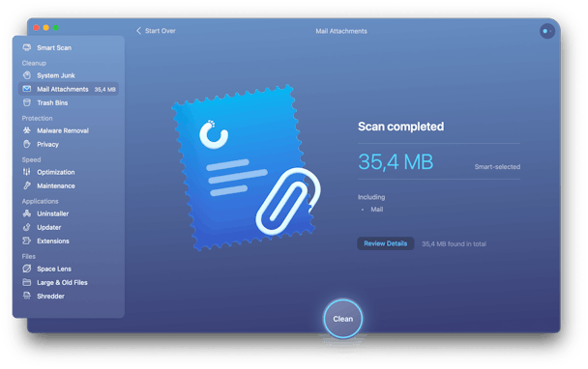Screen dimensions: 588x369
Task: Click the Updater icon
Action: [27, 227]
